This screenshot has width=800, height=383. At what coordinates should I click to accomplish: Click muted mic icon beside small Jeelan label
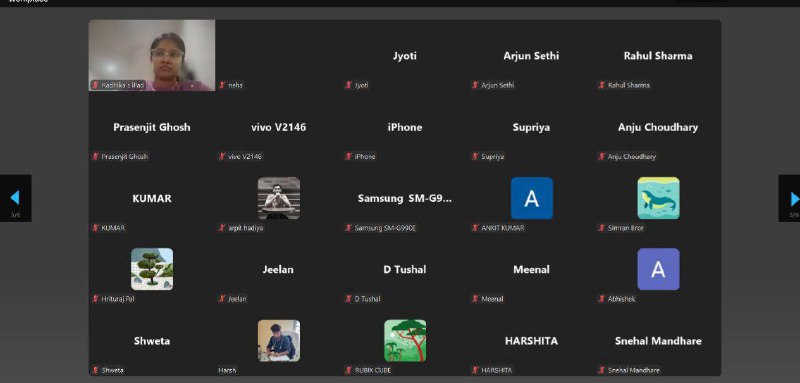(222, 299)
